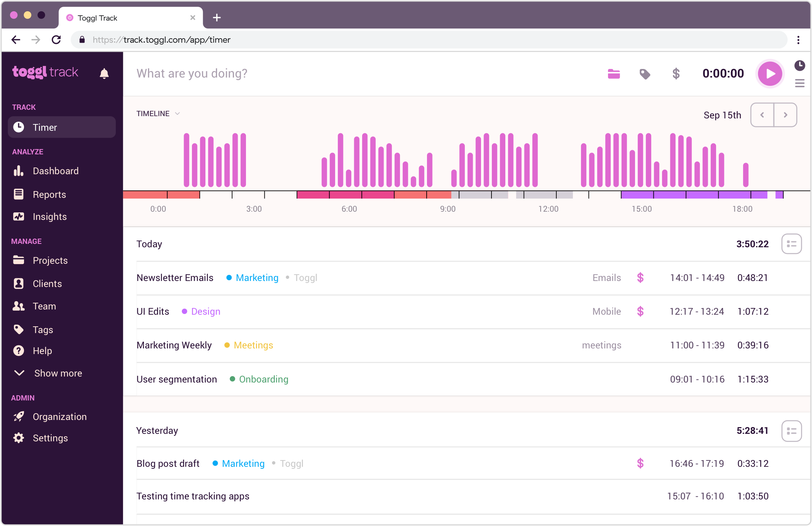Click the start timer play button
Screen dimensions: 812x526
769,73
